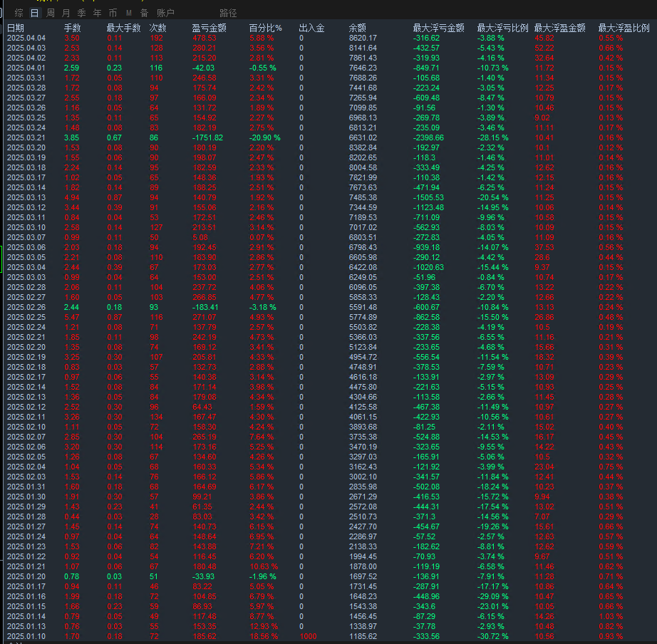Viewport: 657px width, 644px height.
Task: Sort by the 最大手数 column header
Action: (x=124, y=28)
